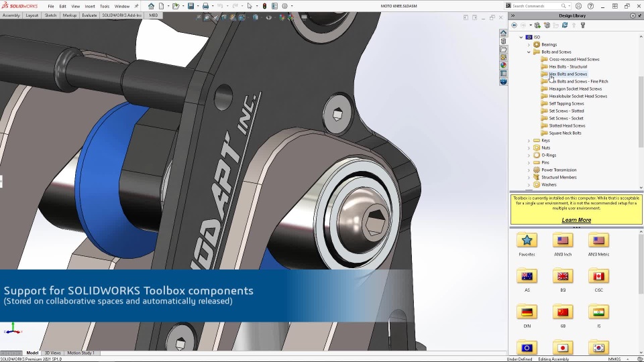
Task: Switch to the Evaluate tab
Action: click(x=89, y=15)
